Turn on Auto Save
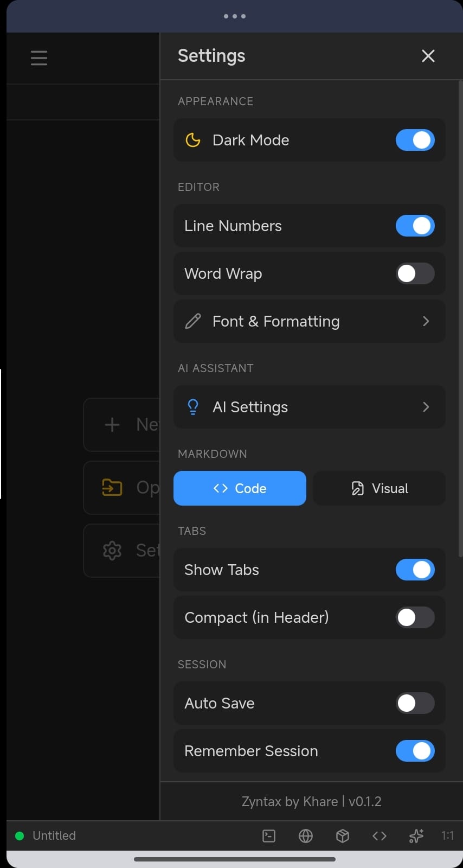Screen dimensions: 463x868 [x=415, y=703]
